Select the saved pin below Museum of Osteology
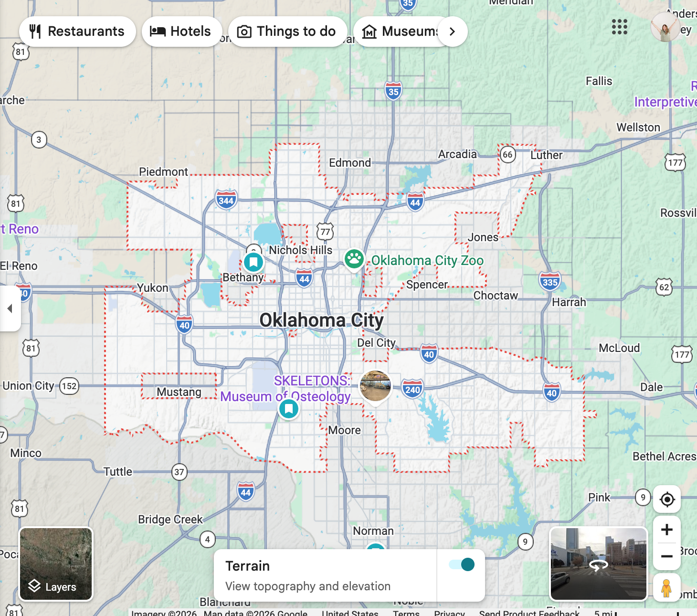Image resolution: width=697 pixels, height=616 pixels. pos(288,409)
